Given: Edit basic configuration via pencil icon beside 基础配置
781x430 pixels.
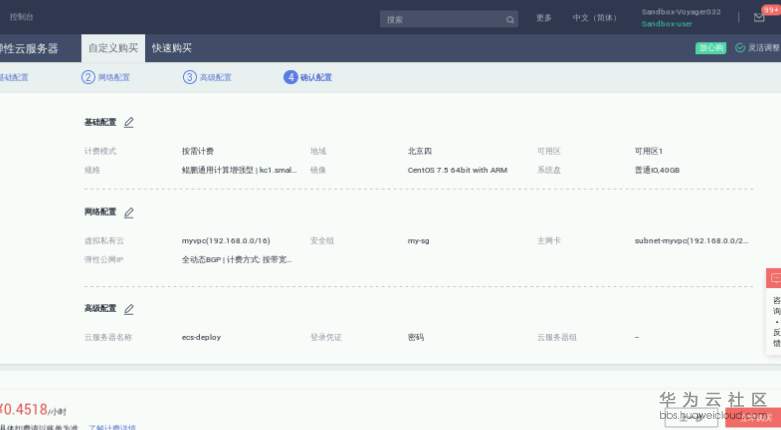Looking at the screenshot, I should tap(129, 122).
